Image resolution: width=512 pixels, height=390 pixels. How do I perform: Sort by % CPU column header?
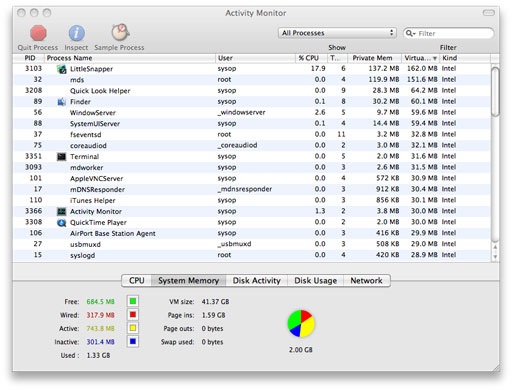(311, 58)
